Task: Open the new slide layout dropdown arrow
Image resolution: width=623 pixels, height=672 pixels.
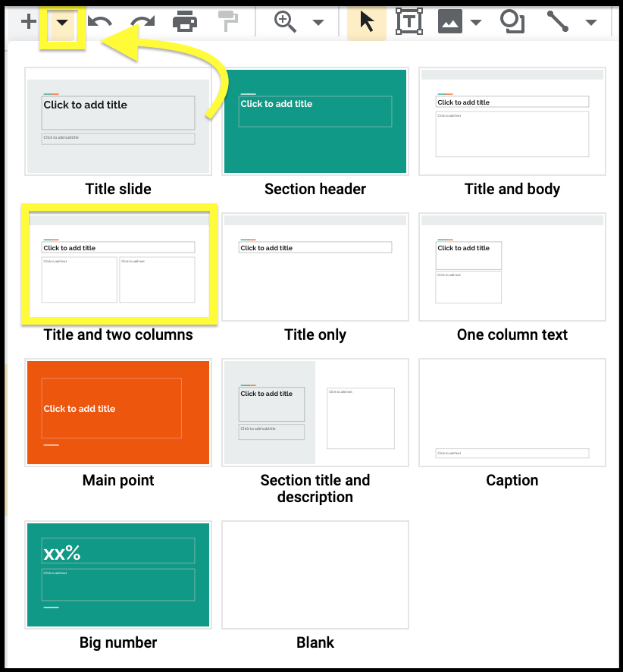Action: (x=62, y=22)
